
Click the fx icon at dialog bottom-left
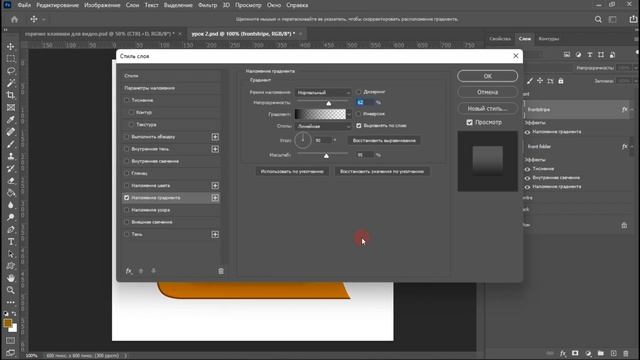click(x=129, y=271)
